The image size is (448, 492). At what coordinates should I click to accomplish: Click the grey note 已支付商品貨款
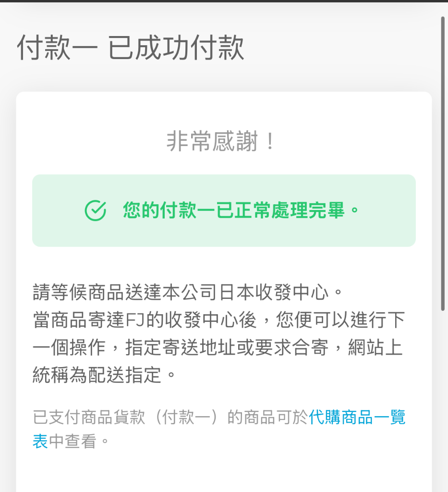point(89,418)
